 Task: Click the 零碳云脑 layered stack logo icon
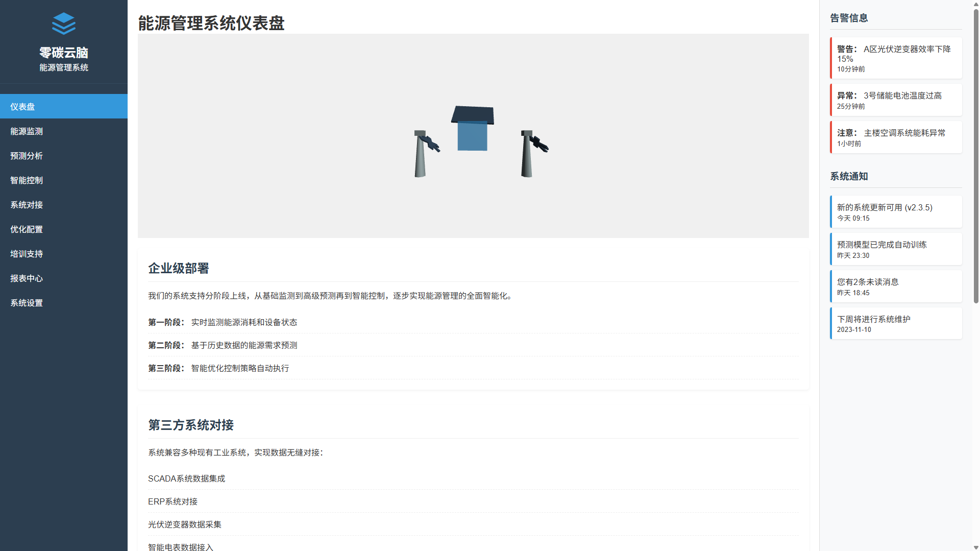pos(64,23)
